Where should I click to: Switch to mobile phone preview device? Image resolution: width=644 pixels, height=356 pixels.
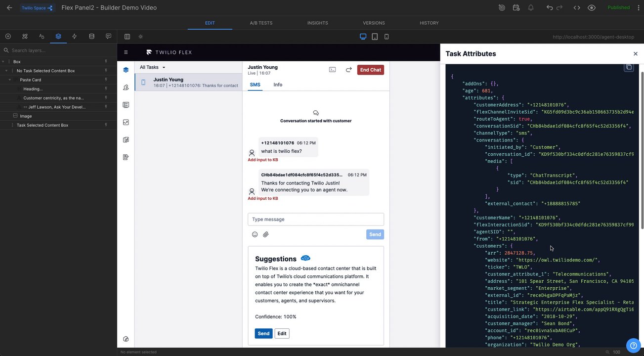tap(386, 37)
